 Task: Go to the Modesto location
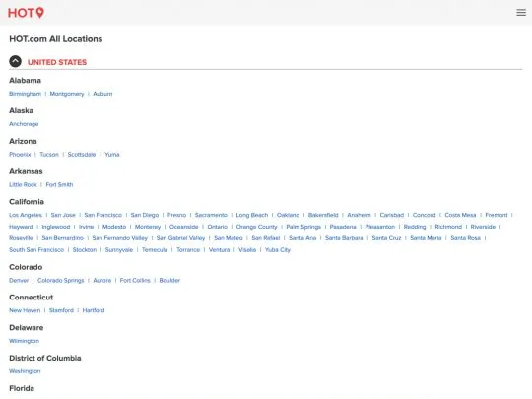[114, 227]
